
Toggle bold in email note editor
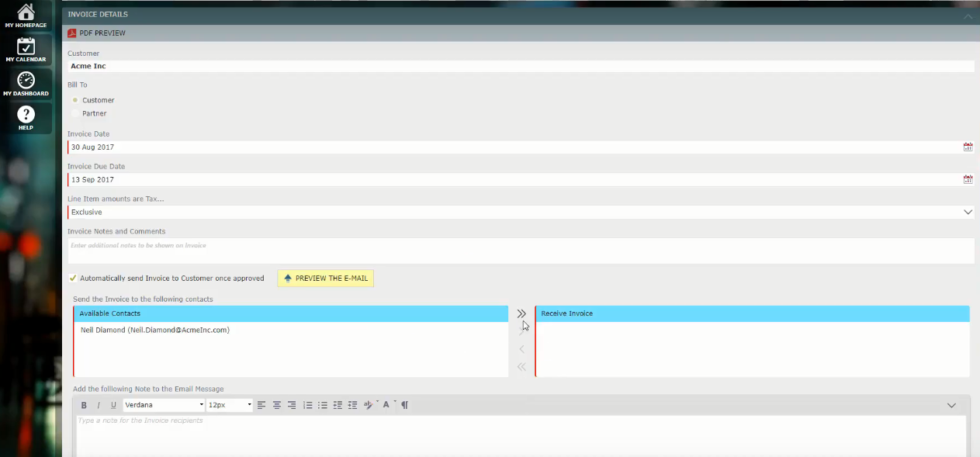(84, 405)
